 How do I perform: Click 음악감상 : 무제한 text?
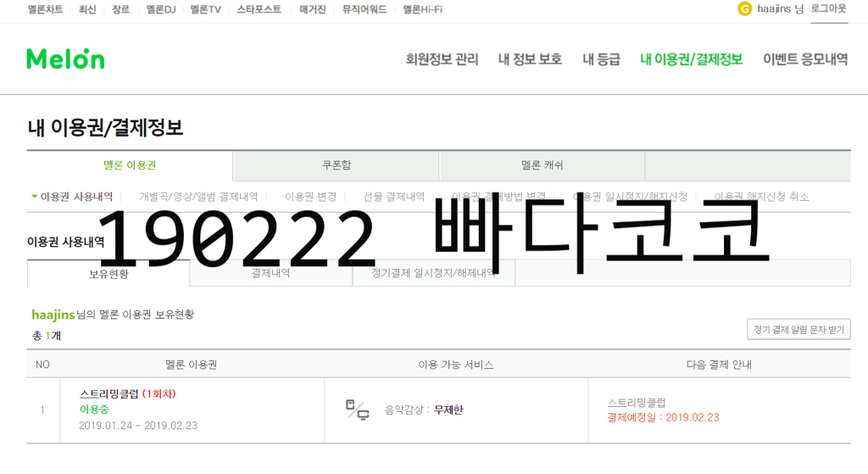[424, 410]
